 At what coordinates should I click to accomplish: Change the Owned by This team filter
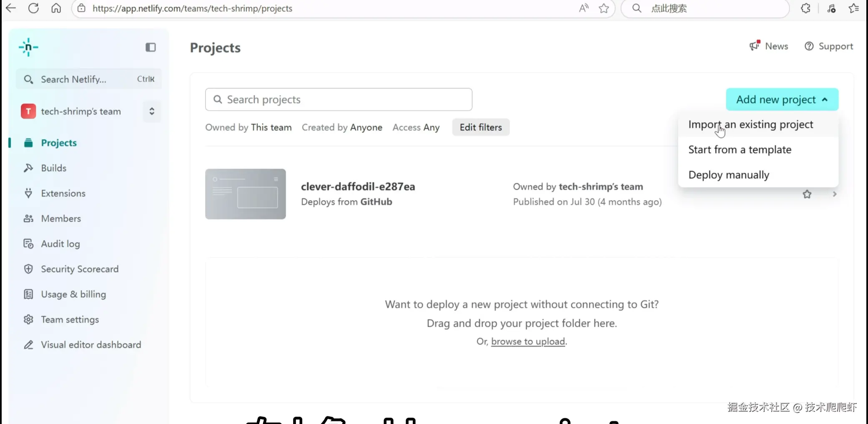pyautogui.click(x=248, y=127)
